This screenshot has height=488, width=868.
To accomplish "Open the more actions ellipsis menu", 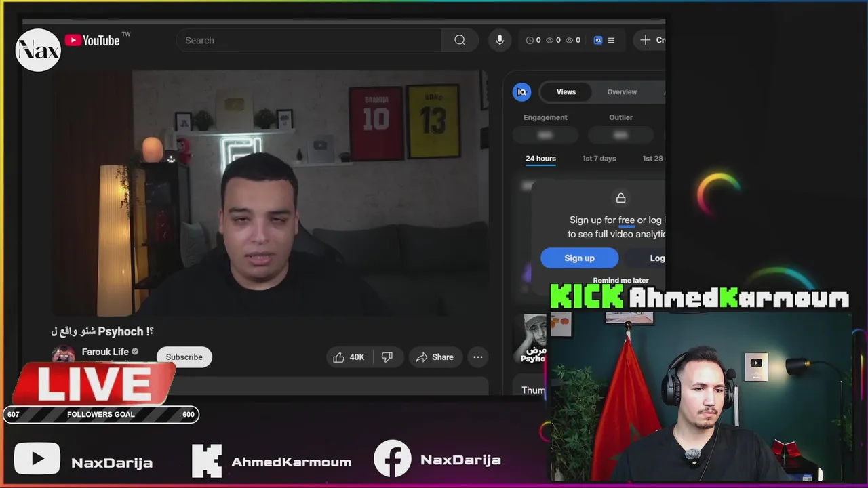I will tap(478, 357).
